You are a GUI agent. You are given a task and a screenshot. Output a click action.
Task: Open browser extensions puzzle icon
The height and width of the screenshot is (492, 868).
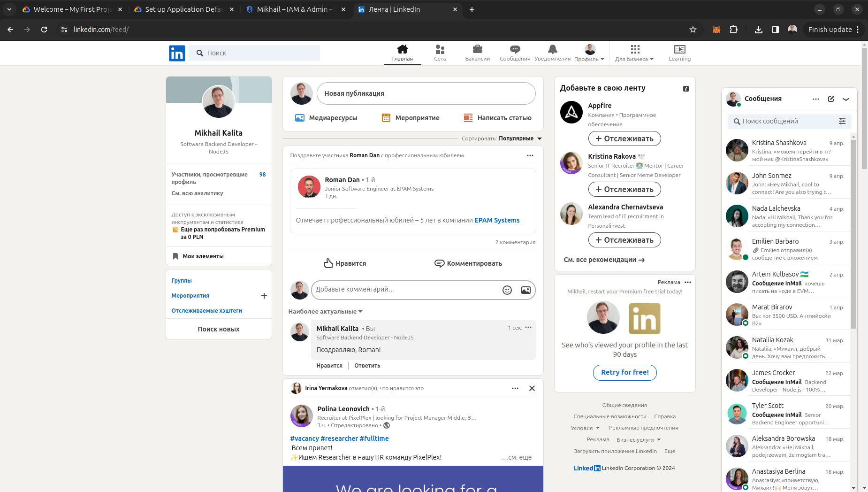tap(734, 30)
